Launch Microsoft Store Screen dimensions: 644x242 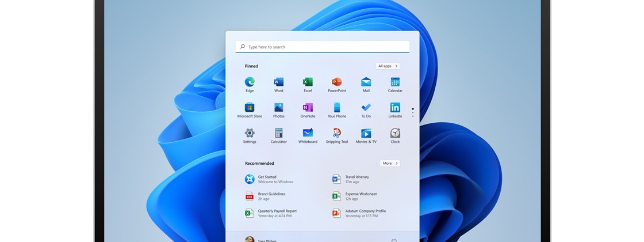(250, 110)
